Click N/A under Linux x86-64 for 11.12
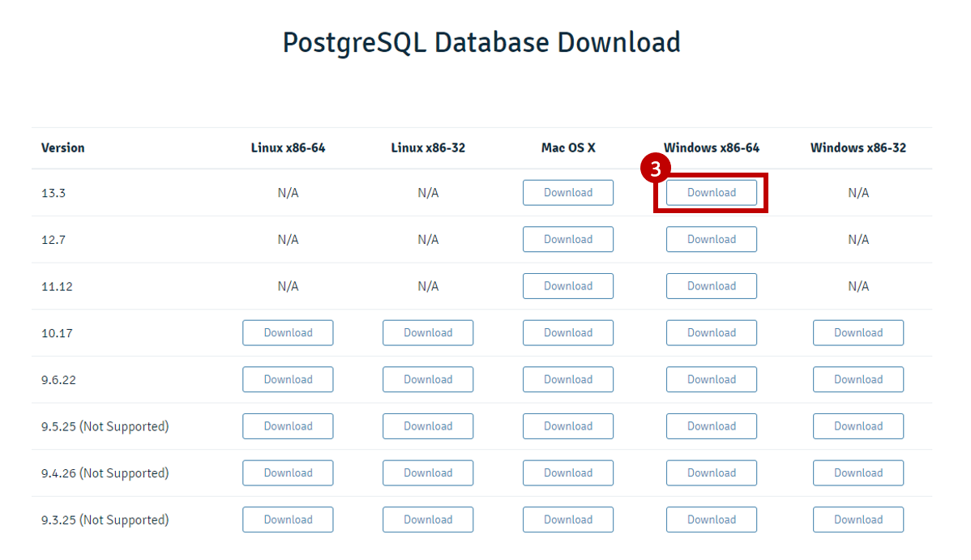971x560 pixels. tap(288, 287)
